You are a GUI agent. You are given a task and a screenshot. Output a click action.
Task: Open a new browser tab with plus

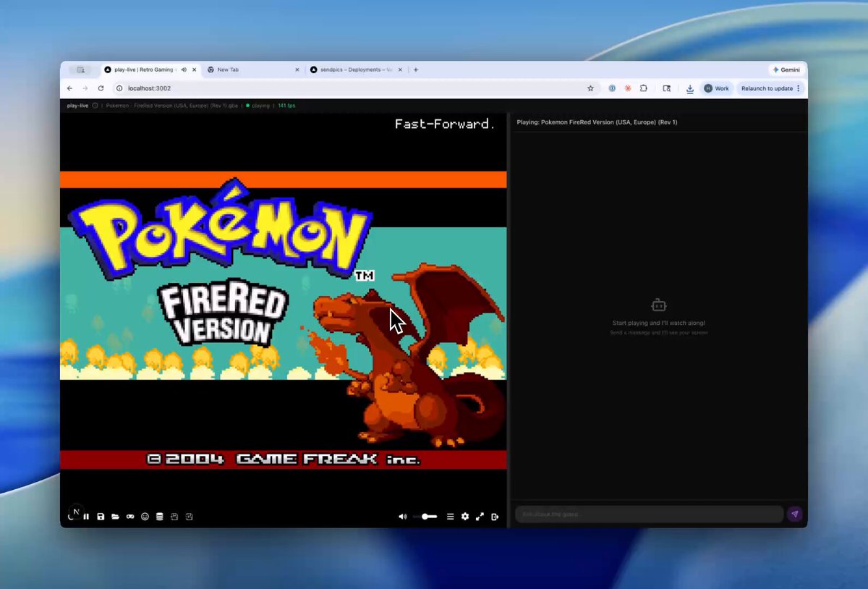416,69
